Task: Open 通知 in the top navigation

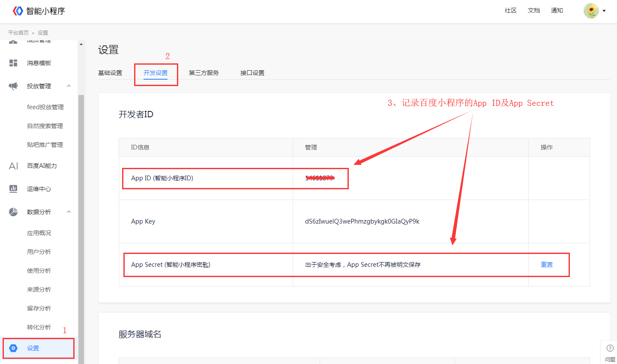Action: tap(557, 11)
